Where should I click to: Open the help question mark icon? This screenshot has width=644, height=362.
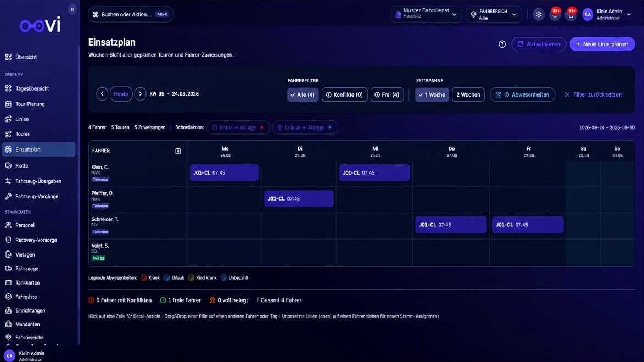click(x=502, y=44)
